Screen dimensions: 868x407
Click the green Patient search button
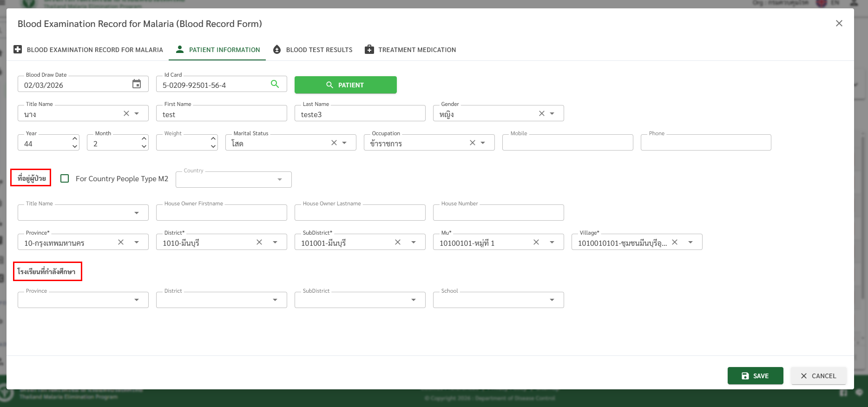tap(345, 85)
